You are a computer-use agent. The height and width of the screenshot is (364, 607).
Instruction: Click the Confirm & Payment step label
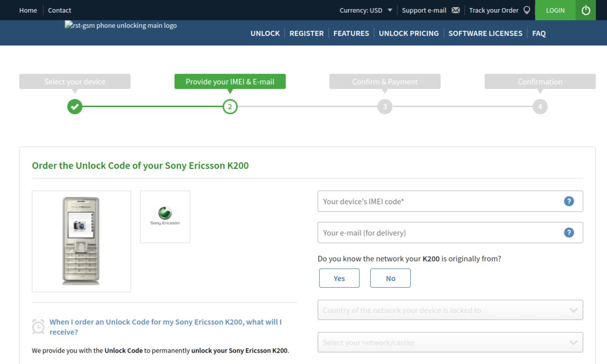pos(385,82)
